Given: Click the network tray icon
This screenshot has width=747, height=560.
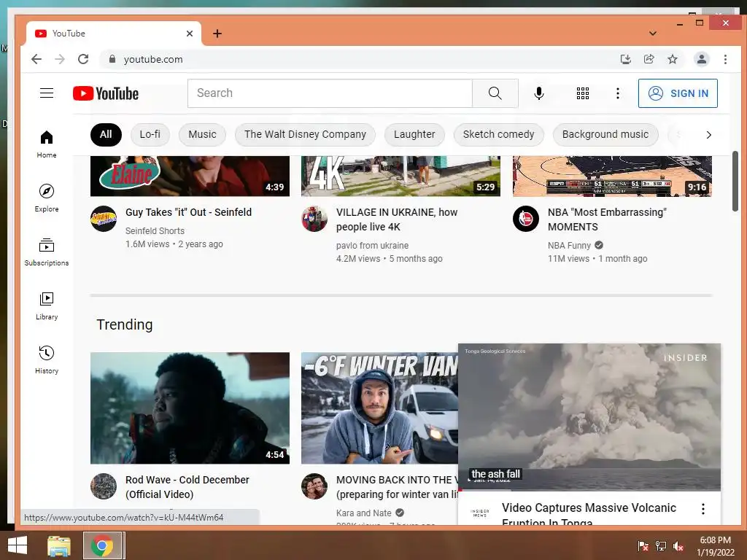Looking at the screenshot, I should (661, 546).
